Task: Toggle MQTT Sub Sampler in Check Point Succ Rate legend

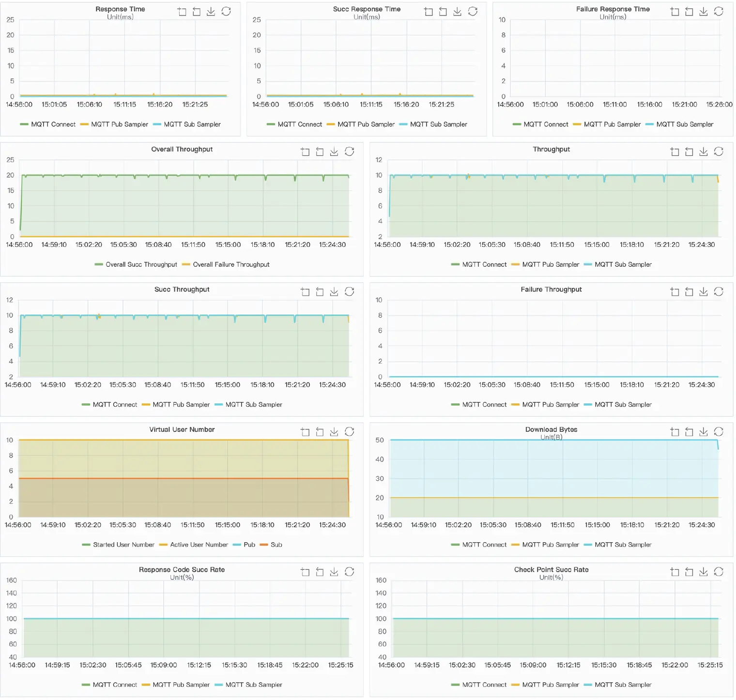Action: [x=618, y=685]
